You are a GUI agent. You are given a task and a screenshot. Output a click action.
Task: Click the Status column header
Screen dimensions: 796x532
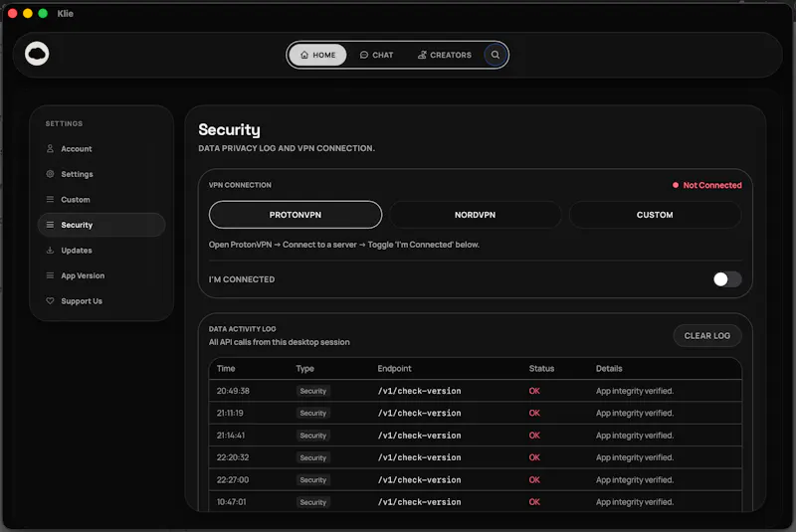[x=541, y=368]
